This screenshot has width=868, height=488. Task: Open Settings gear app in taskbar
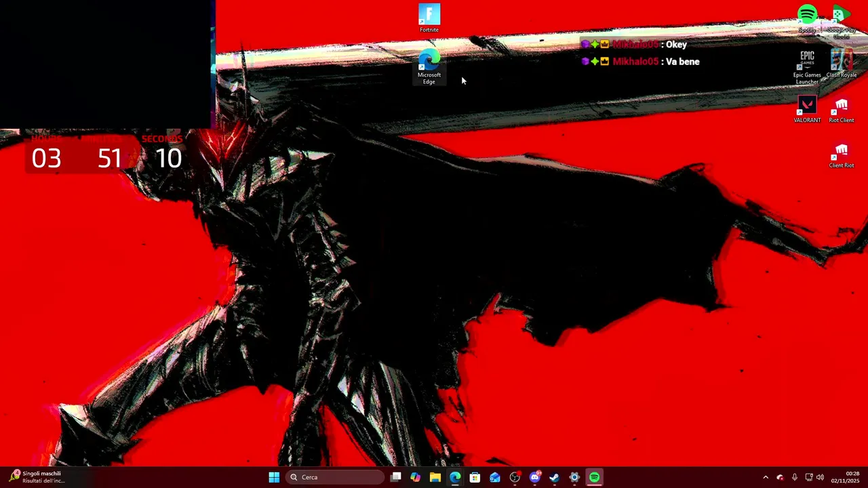click(x=574, y=477)
